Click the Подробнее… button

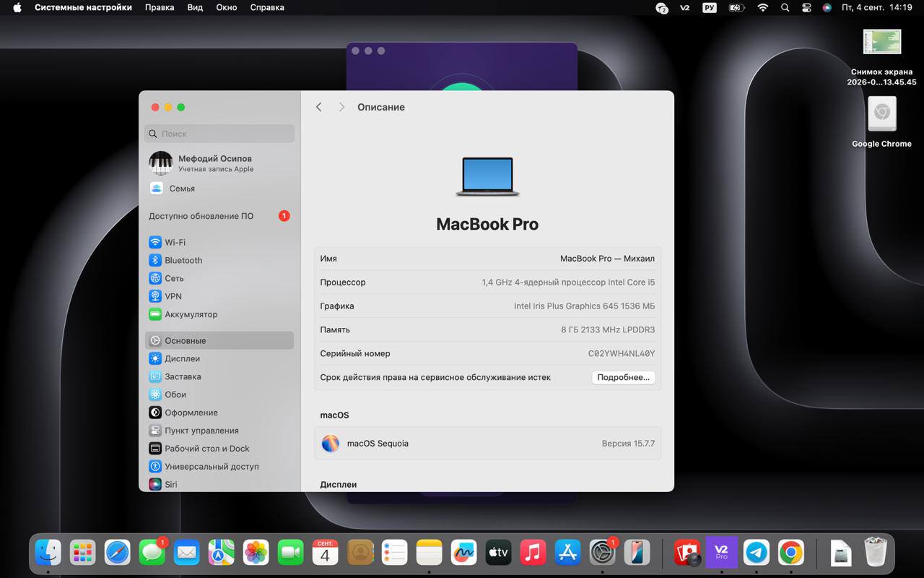[x=624, y=377]
